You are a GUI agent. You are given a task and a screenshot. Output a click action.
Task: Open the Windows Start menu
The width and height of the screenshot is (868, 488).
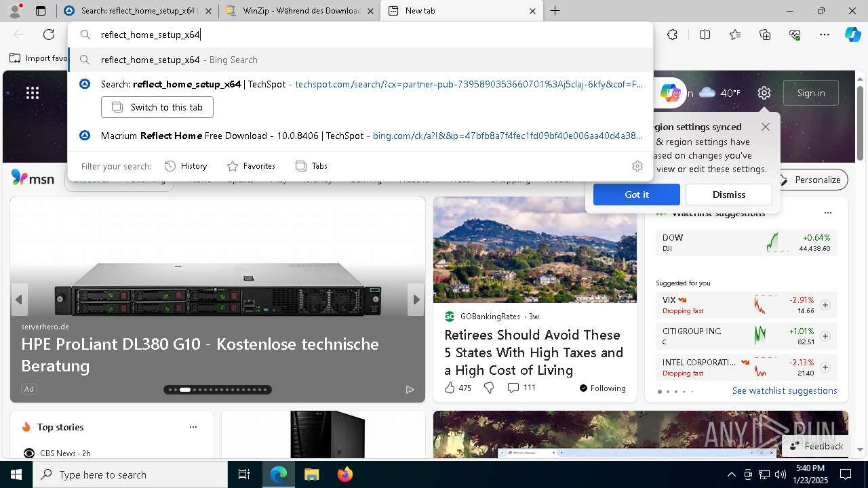pos(16,474)
